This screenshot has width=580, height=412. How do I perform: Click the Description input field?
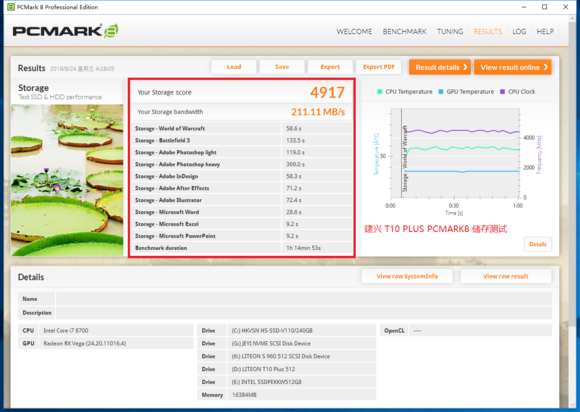pyautogui.click(x=304, y=313)
